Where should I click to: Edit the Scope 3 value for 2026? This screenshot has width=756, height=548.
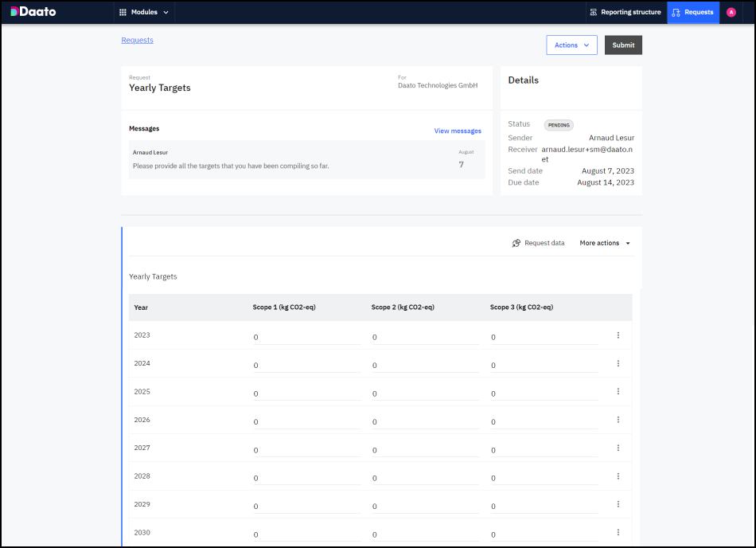544,422
